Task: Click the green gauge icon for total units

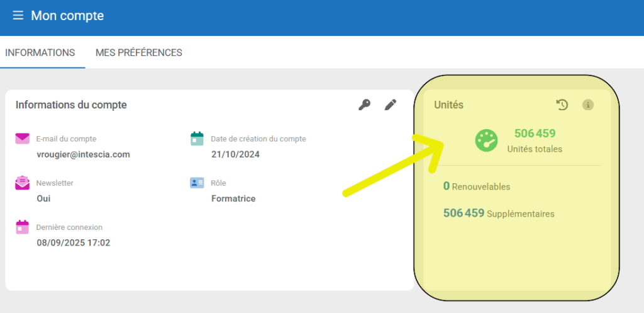Action: point(486,140)
